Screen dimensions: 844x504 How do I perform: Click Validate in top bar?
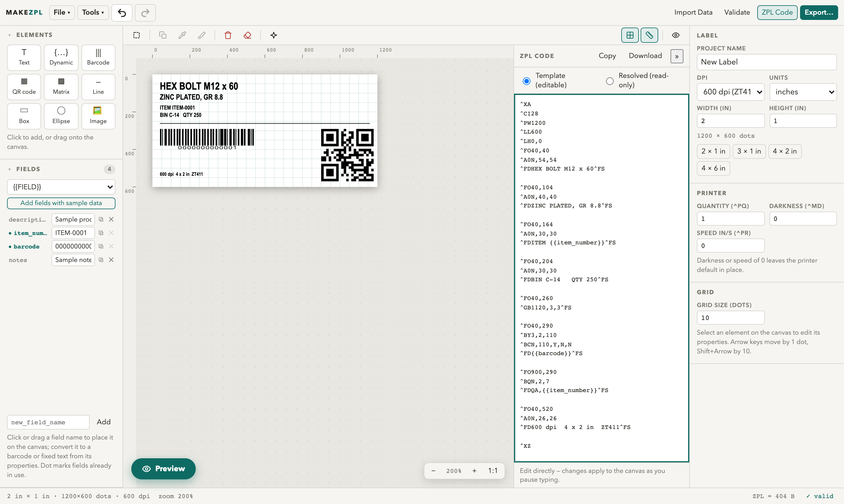[737, 13]
